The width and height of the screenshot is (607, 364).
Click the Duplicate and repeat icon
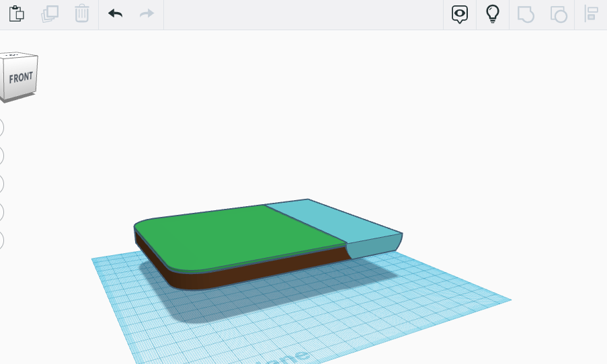(50, 14)
